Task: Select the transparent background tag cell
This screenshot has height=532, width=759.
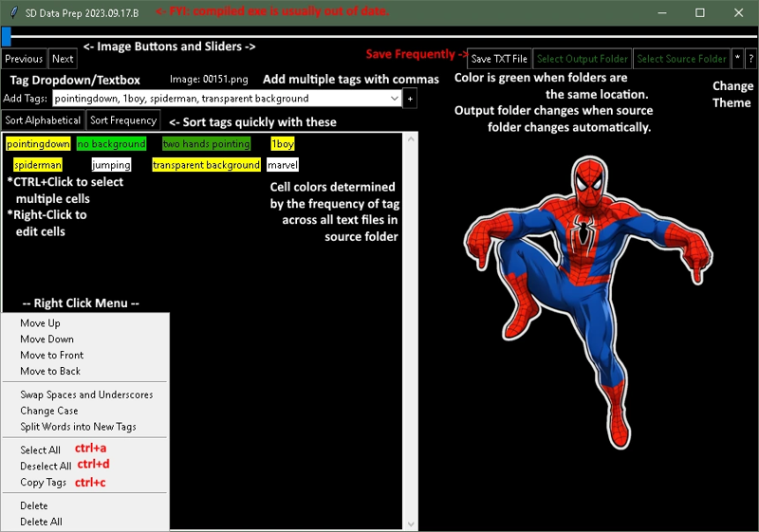Action: (206, 165)
